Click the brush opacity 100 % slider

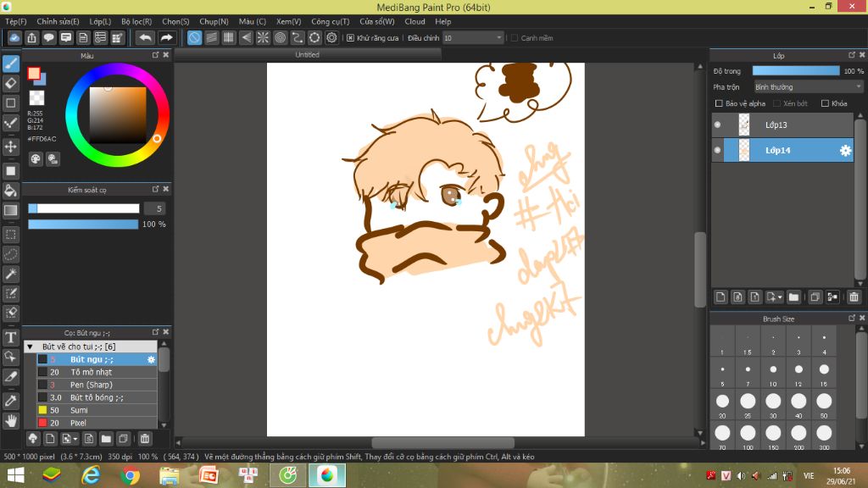pyautogui.click(x=83, y=224)
